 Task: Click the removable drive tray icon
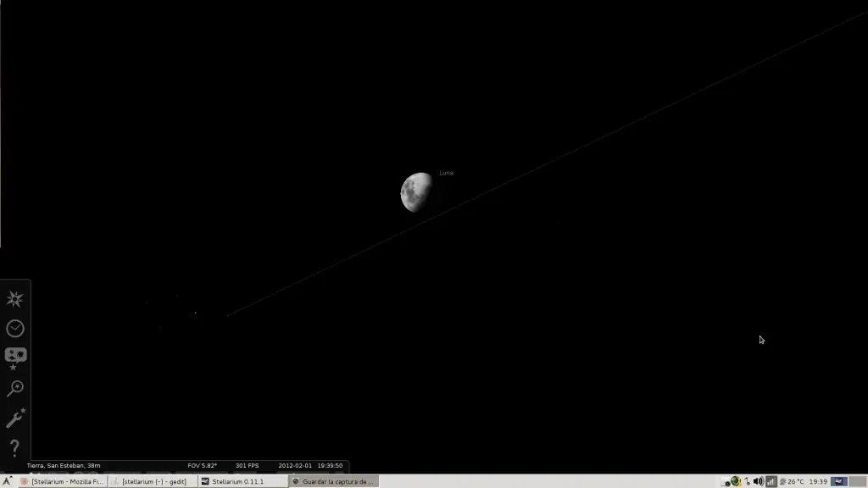tap(726, 482)
